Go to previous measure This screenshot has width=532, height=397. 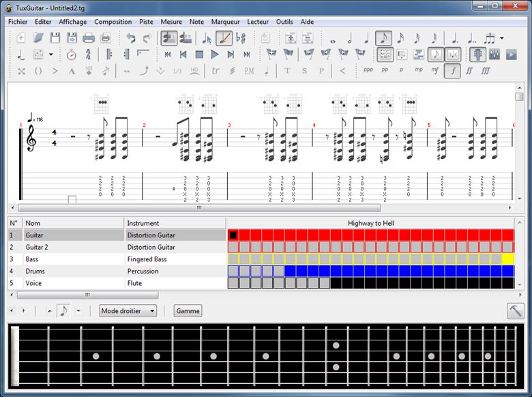click(x=183, y=55)
